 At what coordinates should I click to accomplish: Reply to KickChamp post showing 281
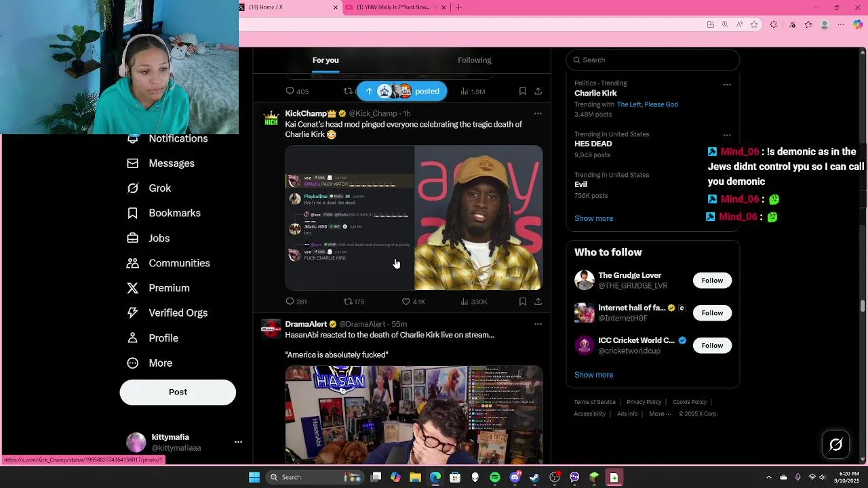(296, 302)
